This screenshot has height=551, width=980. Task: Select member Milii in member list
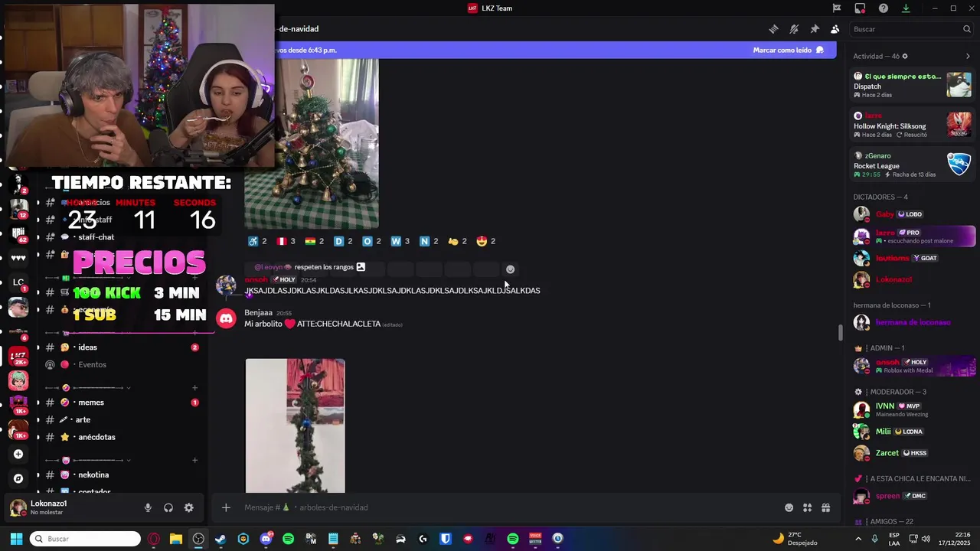pos(912,432)
